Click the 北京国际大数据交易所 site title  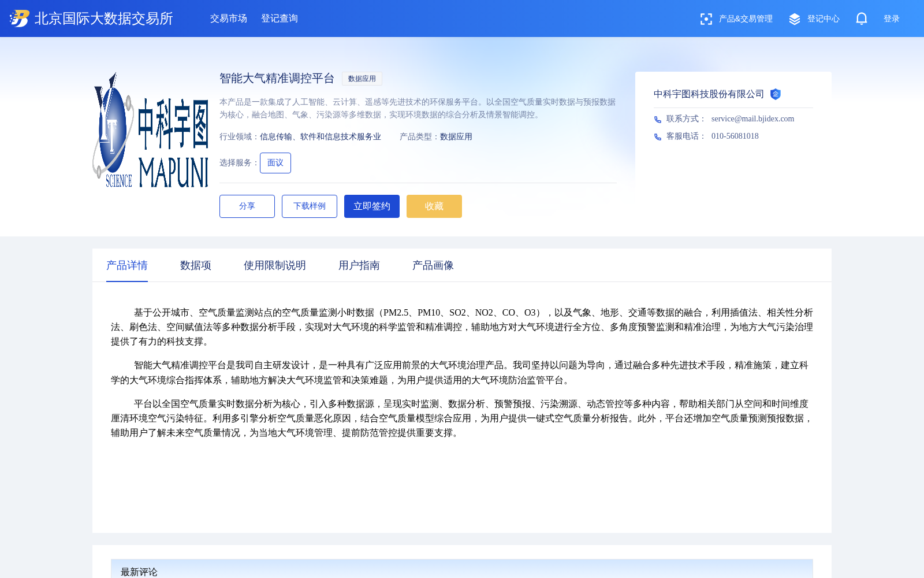pos(104,18)
